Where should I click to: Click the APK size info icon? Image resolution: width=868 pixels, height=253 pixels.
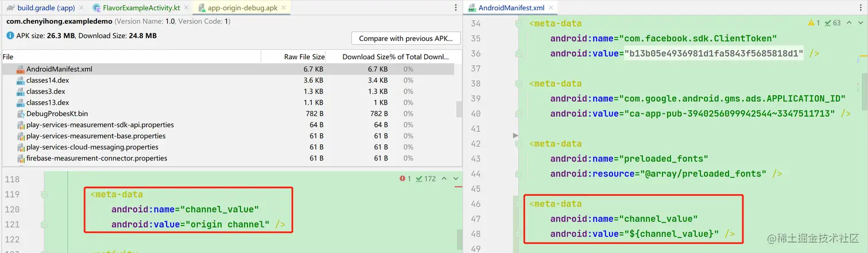(x=10, y=36)
